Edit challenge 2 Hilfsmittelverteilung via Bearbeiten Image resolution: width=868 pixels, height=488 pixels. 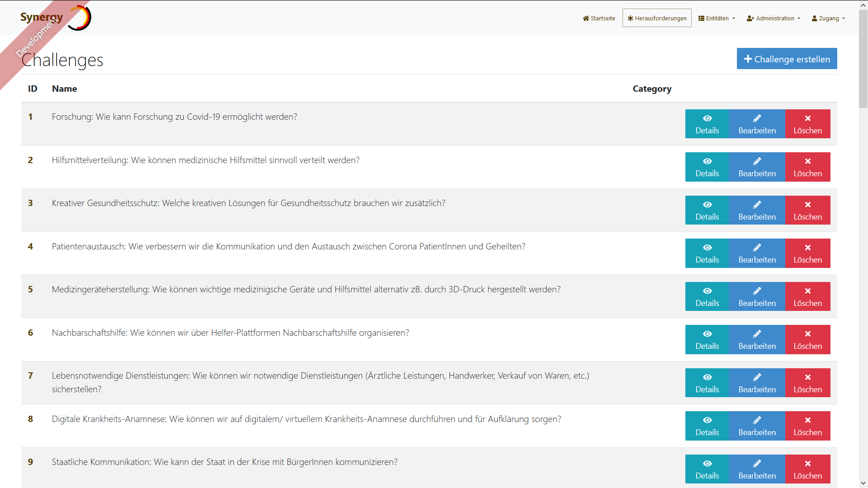(757, 167)
